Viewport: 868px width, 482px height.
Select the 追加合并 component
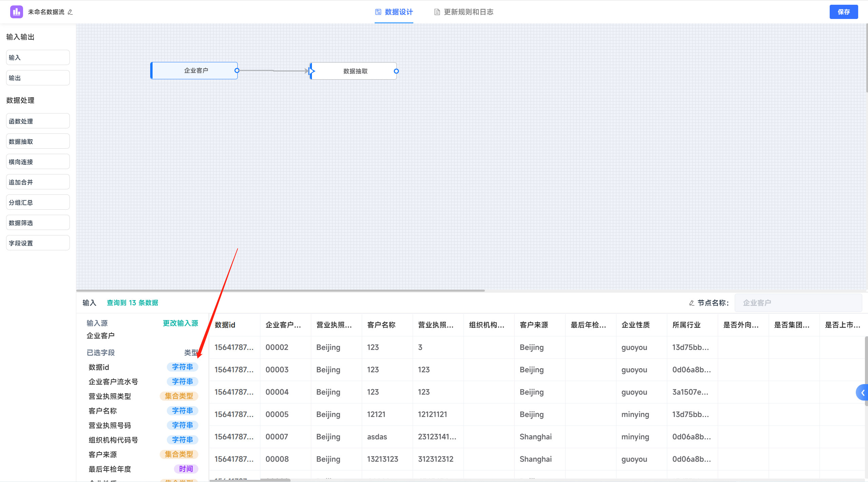pos(38,182)
